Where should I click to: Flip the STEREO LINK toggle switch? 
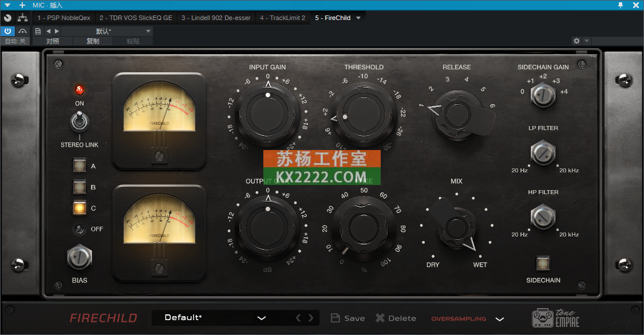[x=79, y=121]
